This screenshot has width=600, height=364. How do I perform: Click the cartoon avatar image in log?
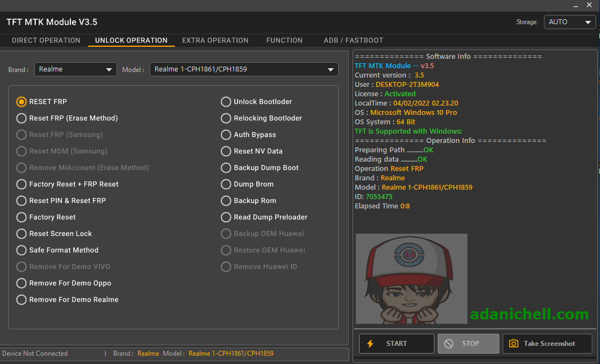tap(411, 279)
